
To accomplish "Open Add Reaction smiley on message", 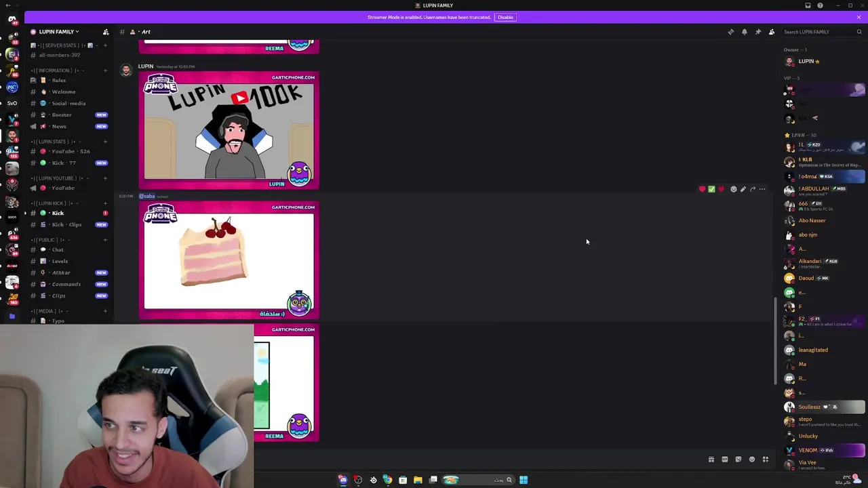I will point(733,189).
